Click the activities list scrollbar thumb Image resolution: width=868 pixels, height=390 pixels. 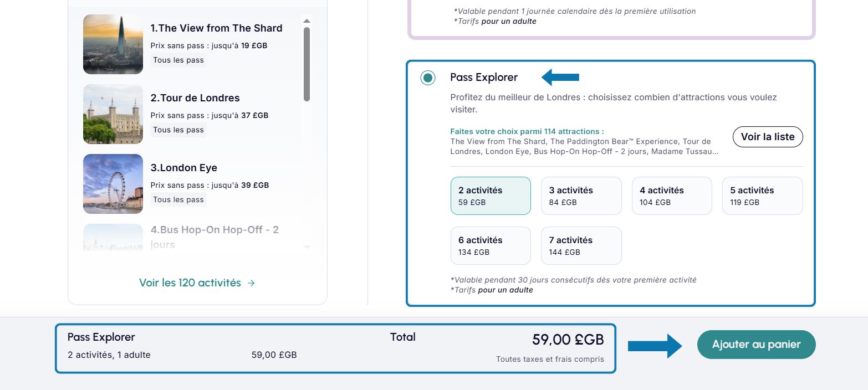pos(307,64)
